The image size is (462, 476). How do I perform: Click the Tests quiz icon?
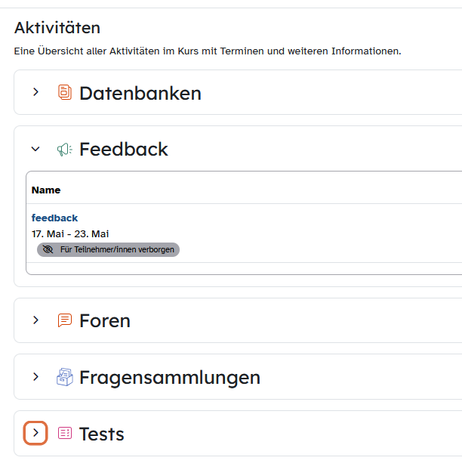point(65,433)
